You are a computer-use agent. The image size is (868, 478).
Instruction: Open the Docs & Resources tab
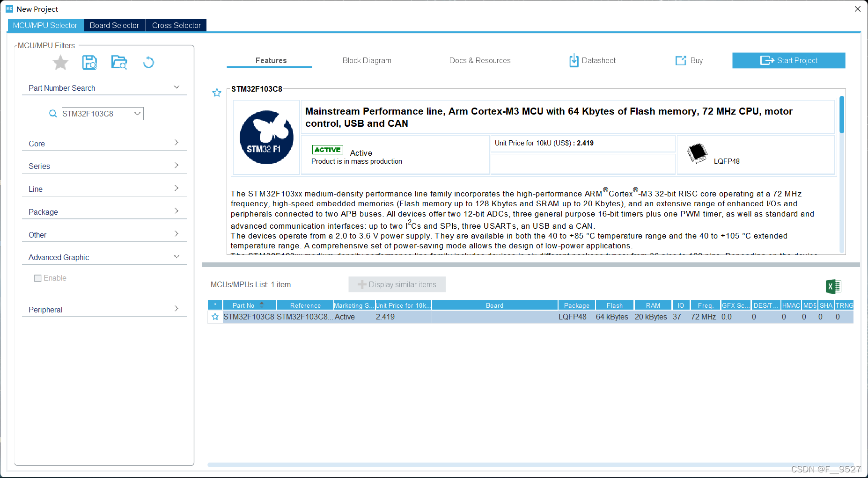(479, 60)
